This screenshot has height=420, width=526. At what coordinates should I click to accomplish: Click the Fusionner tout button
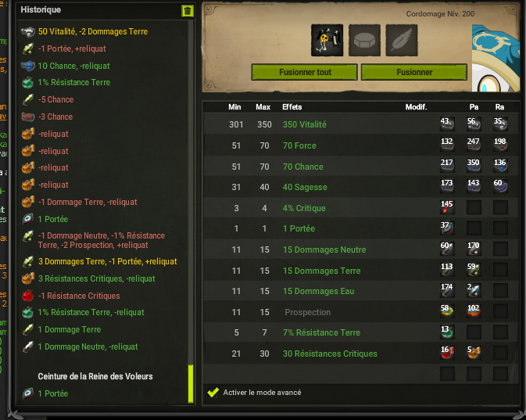coord(305,72)
